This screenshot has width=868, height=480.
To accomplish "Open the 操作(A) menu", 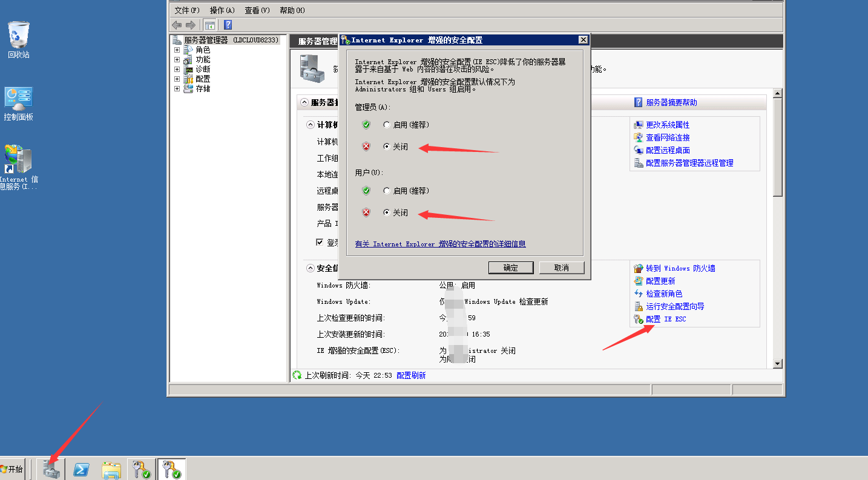I will [222, 10].
